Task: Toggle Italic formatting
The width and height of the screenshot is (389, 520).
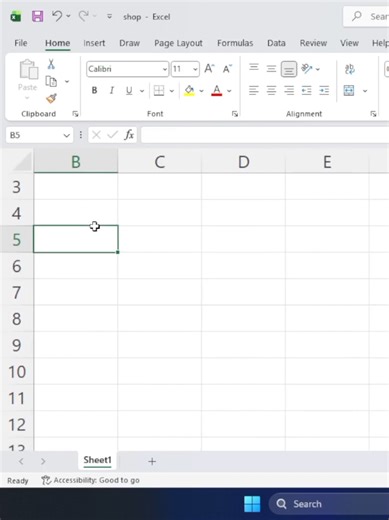Action: [112, 90]
